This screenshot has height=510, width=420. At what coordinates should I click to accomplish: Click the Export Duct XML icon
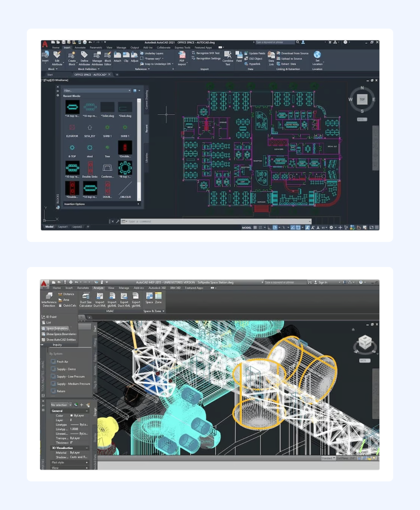point(124,296)
